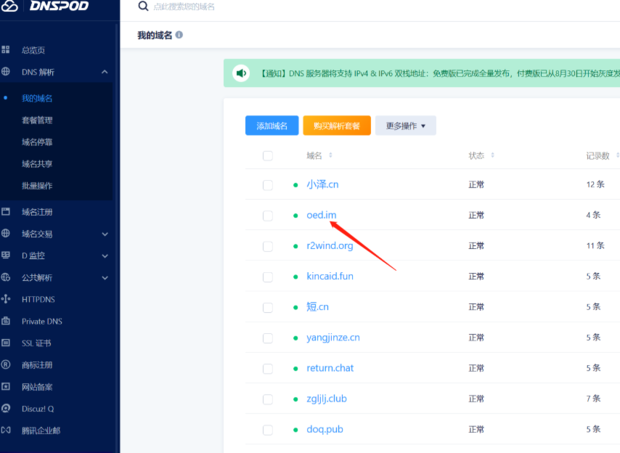Screen dimensions: 620x453
Task: Open the 更多操作 dropdown
Action: 406,126
